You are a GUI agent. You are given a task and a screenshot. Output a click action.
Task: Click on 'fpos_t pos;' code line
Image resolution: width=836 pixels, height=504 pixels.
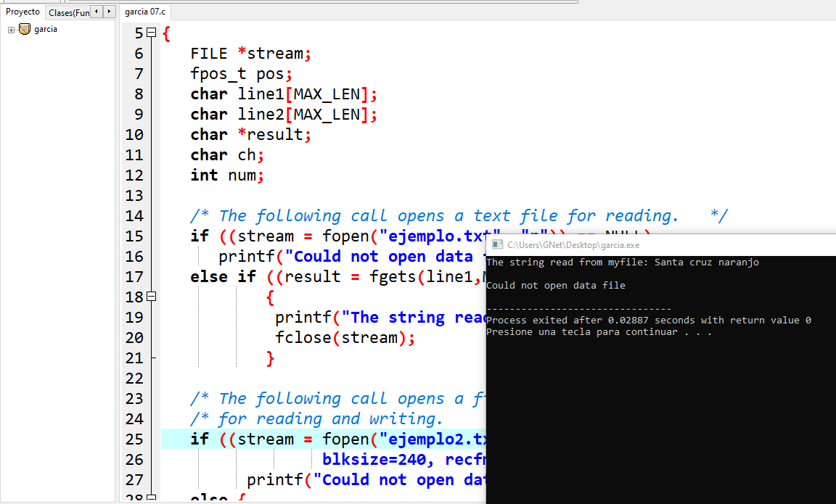coord(241,73)
